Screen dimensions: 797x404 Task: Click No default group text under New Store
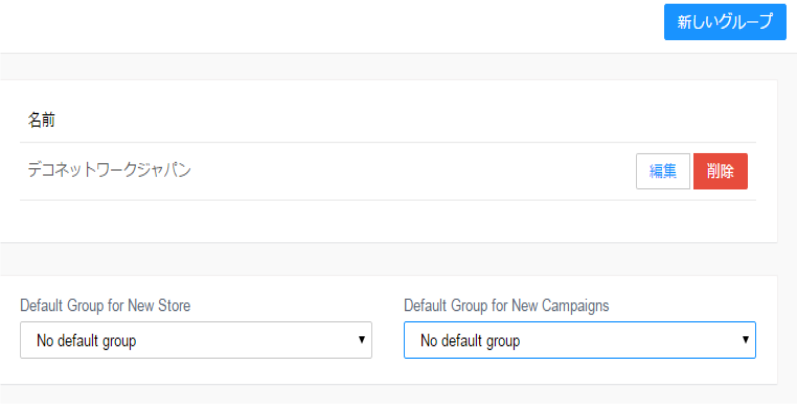[86, 340]
